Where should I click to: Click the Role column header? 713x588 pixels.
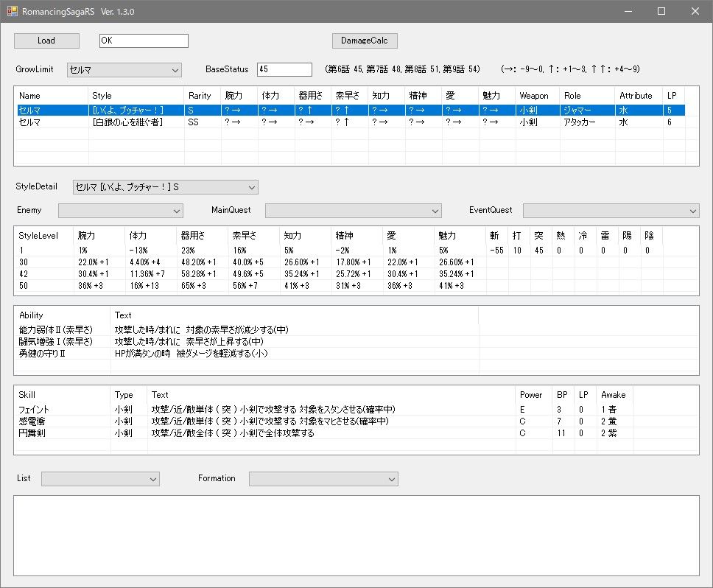click(x=588, y=96)
